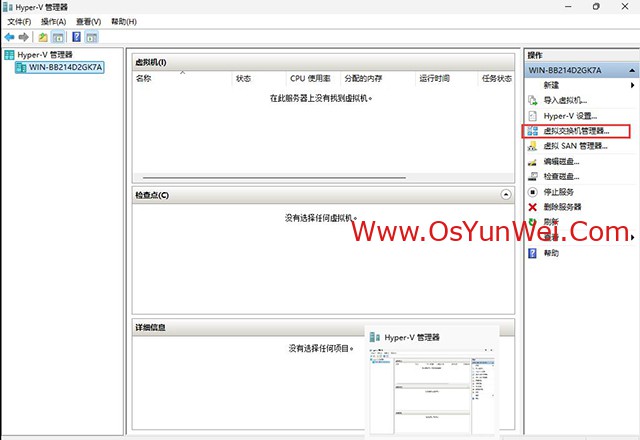This screenshot has height=440, width=640.
Task: Click text 在此服务器上没有找到虚拟机
Action: (x=321, y=98)
